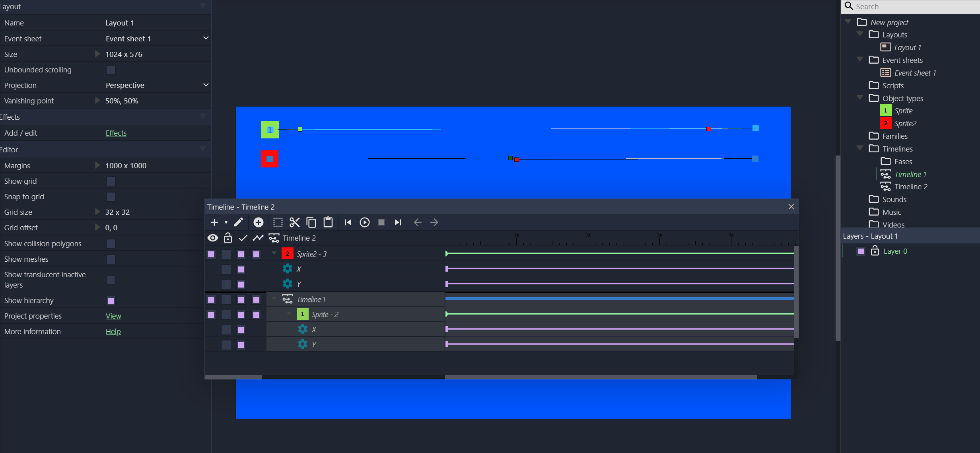Toggle the timeline edit pencil mode

coord(238,222)
